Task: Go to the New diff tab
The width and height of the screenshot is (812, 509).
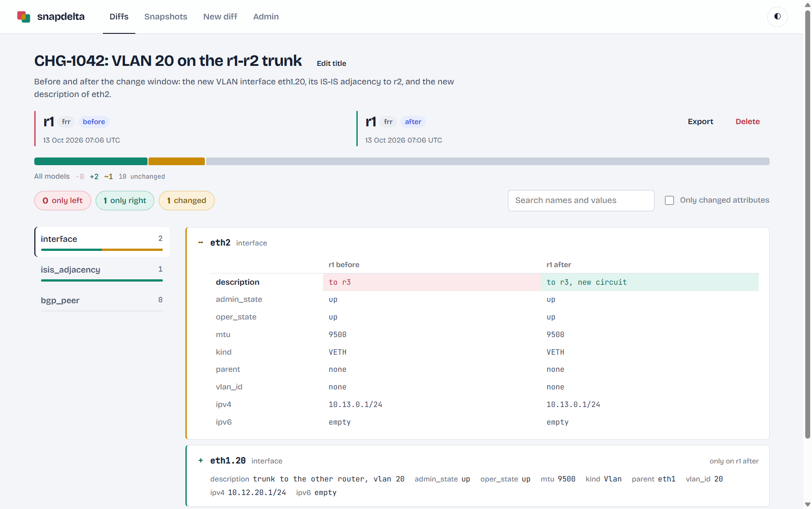Action: (x=220, y=17)
